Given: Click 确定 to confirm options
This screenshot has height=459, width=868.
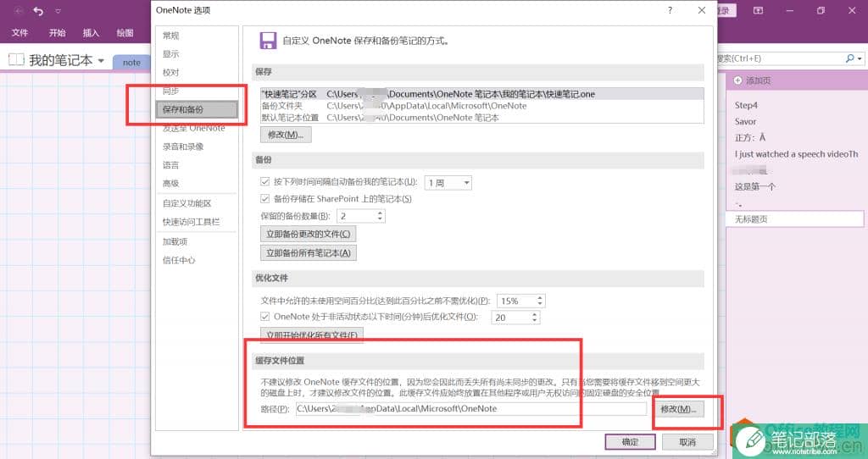Looking at the screenshot, I should click(630, 442).
